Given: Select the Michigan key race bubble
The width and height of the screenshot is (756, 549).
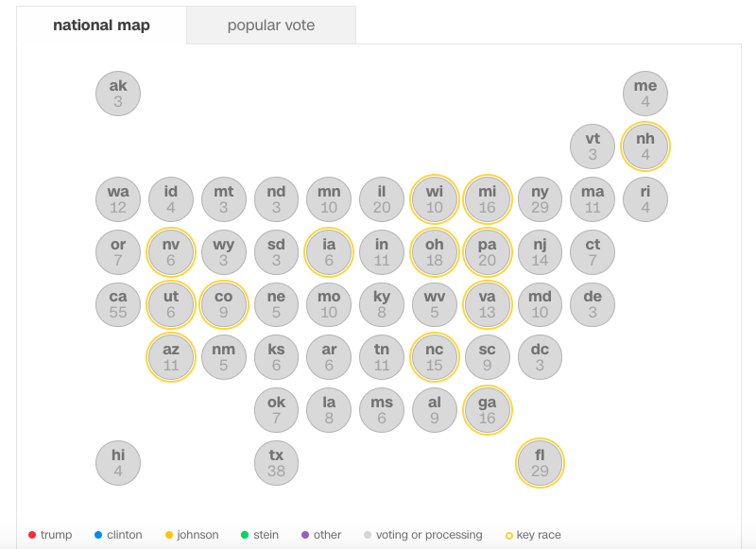Looking at the screenshot, I should pyautogui.click(x=487, y=199).
